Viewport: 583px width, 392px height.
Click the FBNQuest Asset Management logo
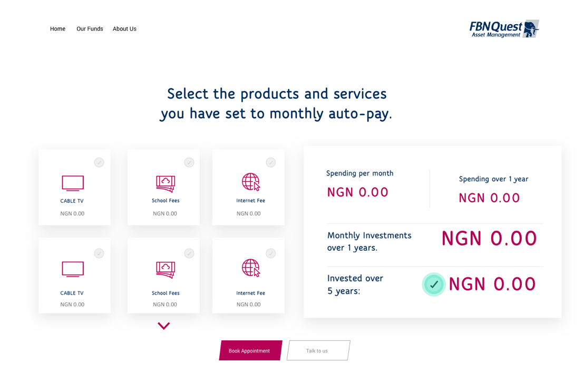(x=504, y=29)
